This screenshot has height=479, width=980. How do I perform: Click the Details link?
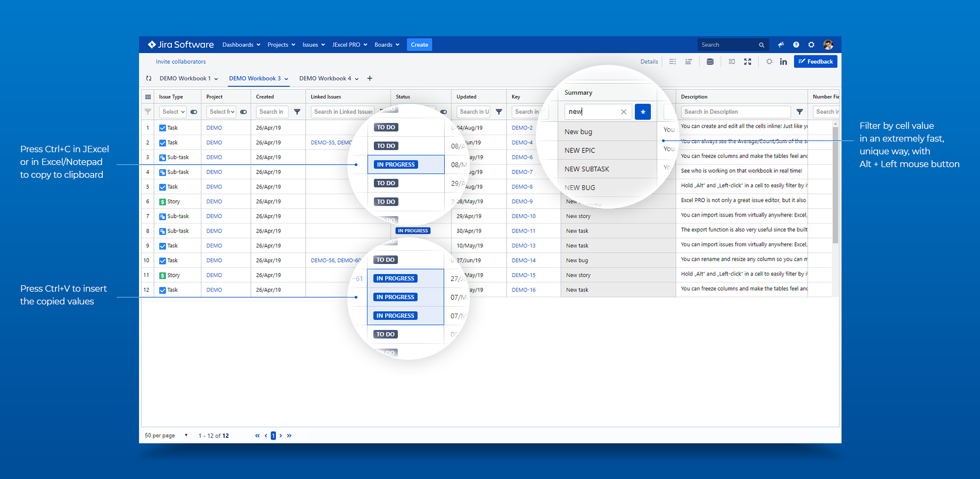click(649, 62)
